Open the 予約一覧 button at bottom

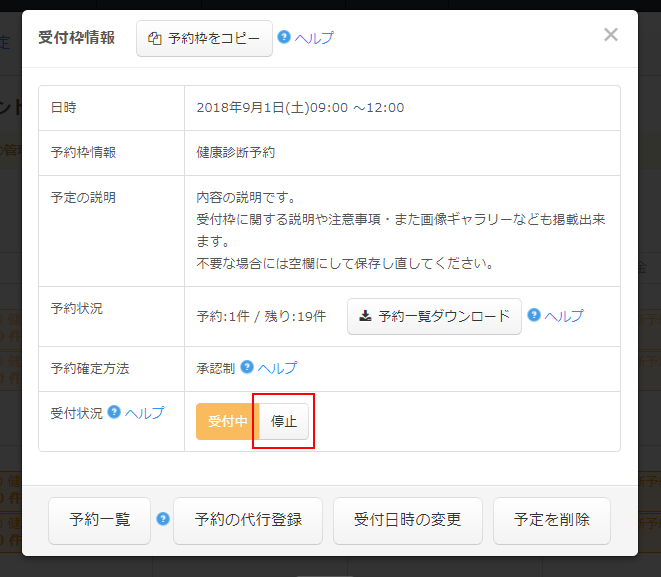99,520
